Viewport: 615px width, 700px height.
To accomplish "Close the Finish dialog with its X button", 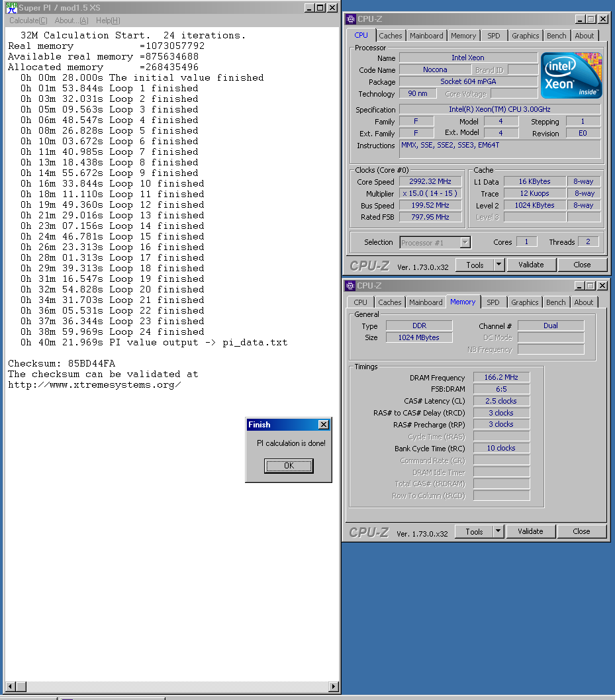I will (x=324, y=425).
